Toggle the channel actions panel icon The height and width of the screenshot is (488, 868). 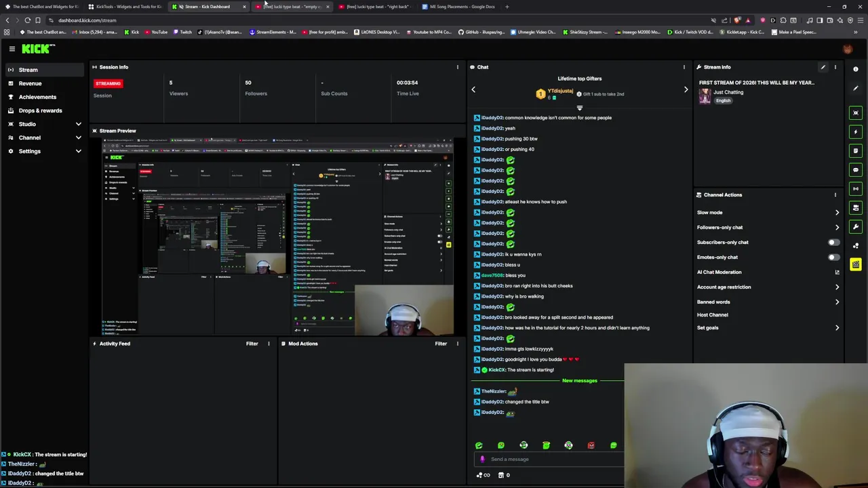(x=856, y=207)
